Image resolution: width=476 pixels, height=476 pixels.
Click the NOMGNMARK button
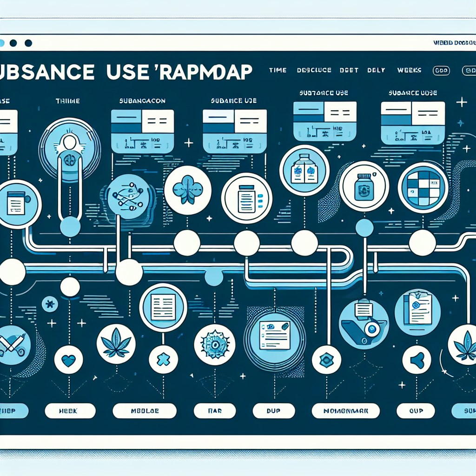345,410
